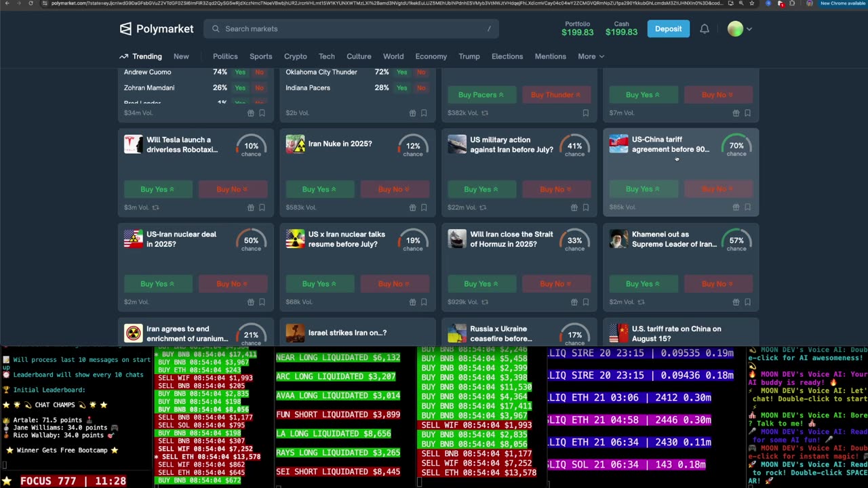Click the repeat icon beside $3m Vol.
The width and height of the screenshot is (868, 488).
[x=155, y=207]
